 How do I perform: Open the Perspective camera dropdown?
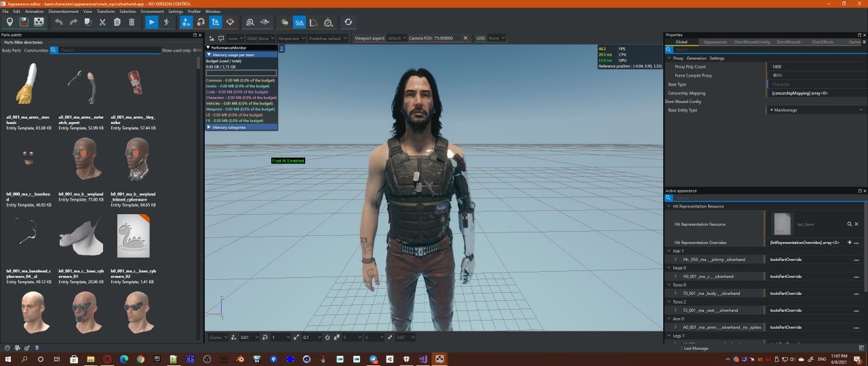click(292, 39)
